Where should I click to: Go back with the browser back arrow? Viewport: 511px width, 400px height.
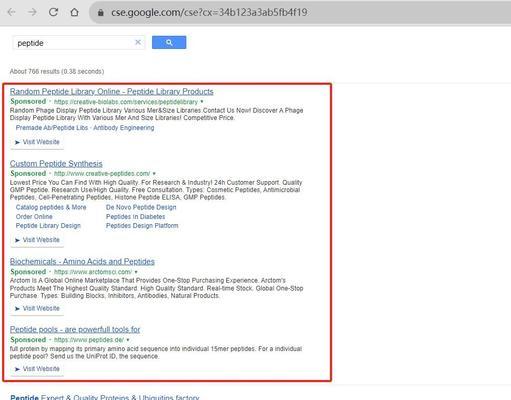[12, 12]
